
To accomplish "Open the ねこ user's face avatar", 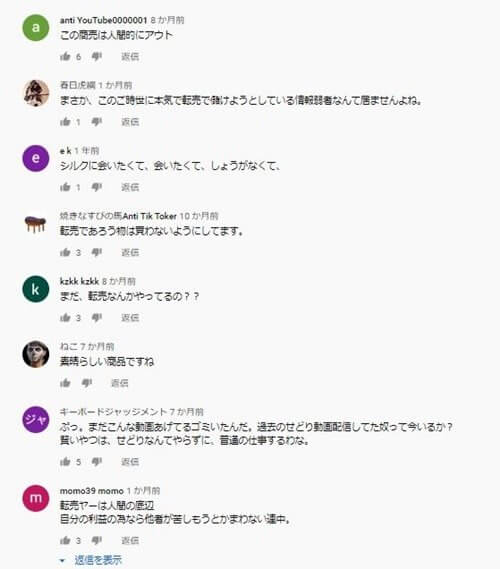I will click(x=36, y=354).
